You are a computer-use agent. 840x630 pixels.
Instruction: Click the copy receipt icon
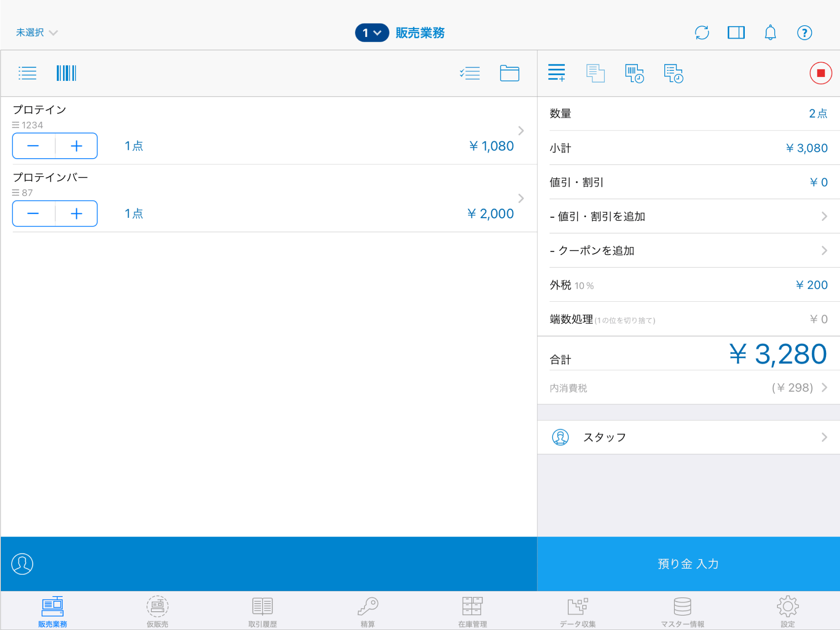[595, 73]
